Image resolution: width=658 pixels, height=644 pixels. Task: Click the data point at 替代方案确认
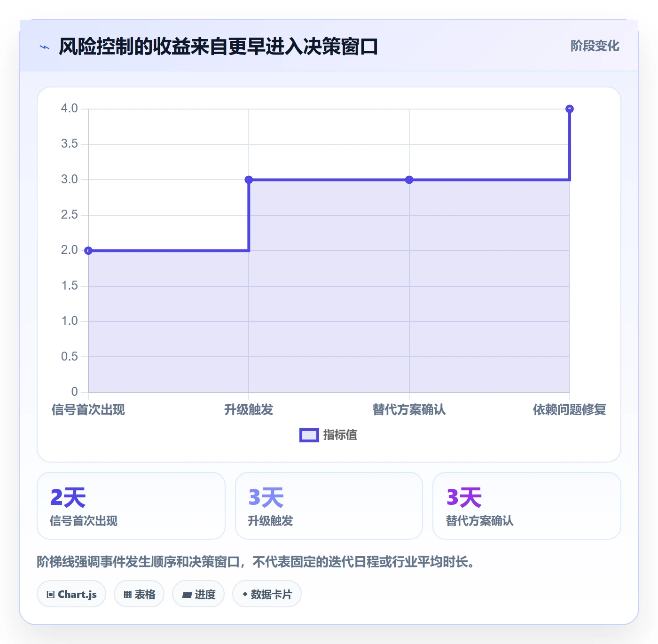click(x=409, y=180)
